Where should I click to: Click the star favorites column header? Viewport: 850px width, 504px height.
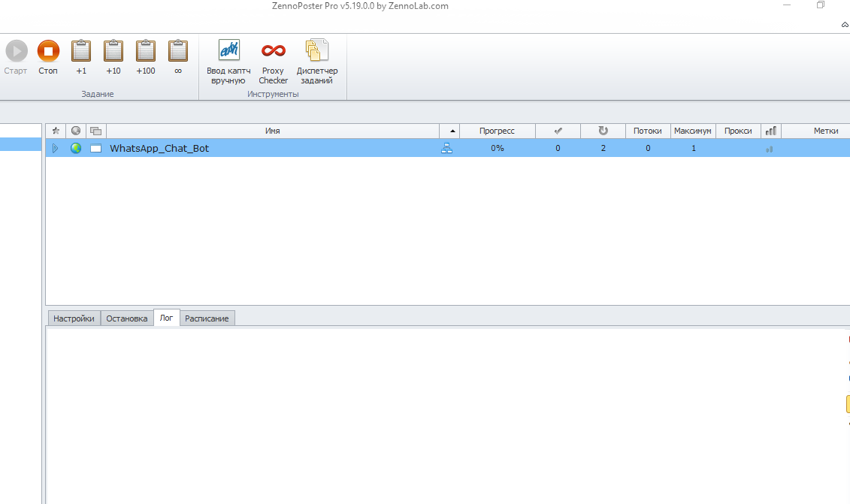tap(56, 131)
